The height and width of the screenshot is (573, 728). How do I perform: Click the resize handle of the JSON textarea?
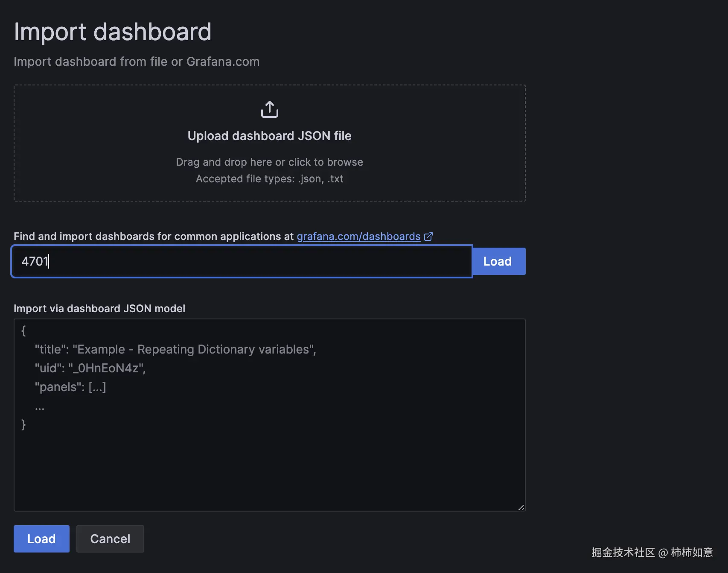pos(521,508)
